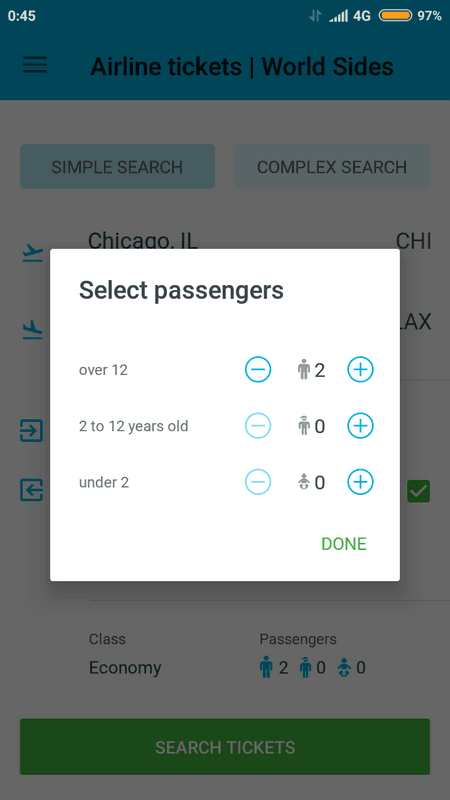Viewport: 450px width, 800px height.
Task: Decrease the over 12 passenger count
Action: tap(258, 369)
